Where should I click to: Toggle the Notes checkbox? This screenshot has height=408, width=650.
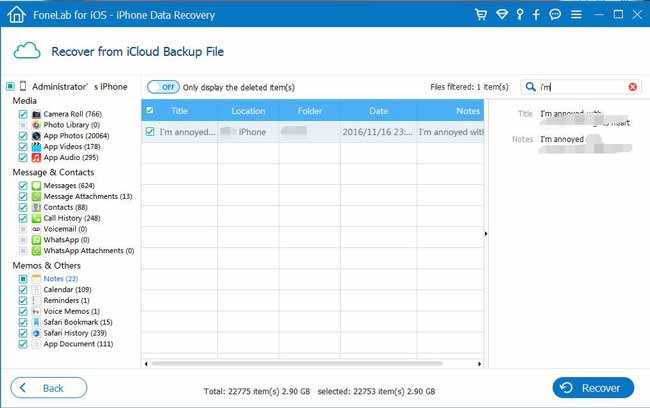pos(23,279)
